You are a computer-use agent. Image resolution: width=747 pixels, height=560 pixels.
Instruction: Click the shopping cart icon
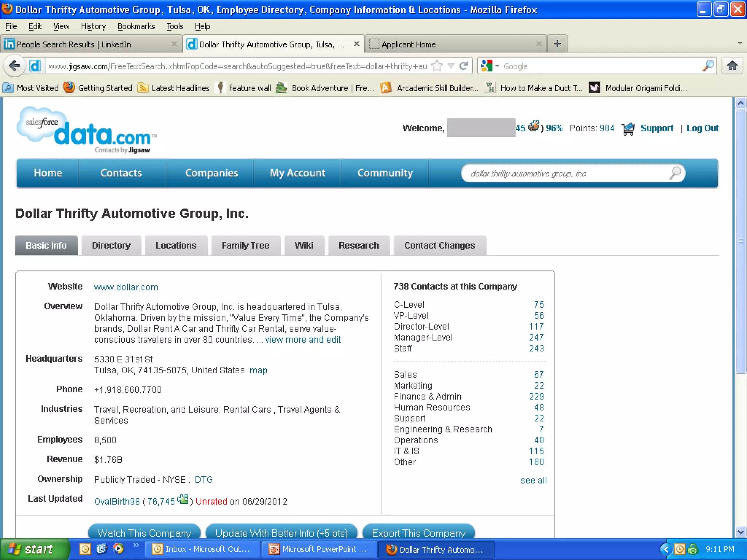click(628, 129)
